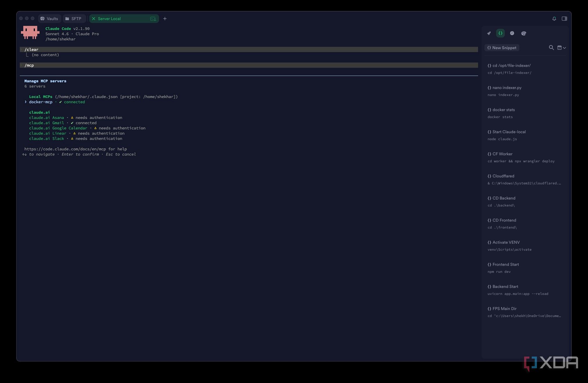Image resolution: width=588 pixels, height=383 pixels.
Task: Open the code.claude.com MCP docs link
Action: coord(65,149)
